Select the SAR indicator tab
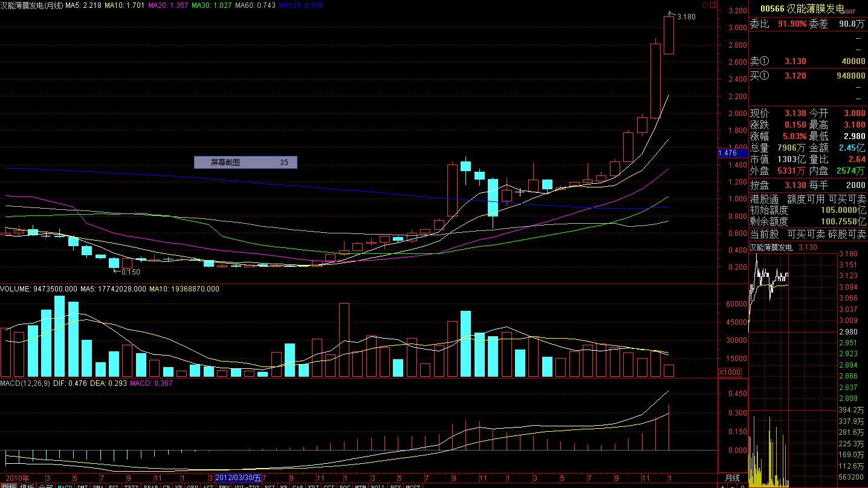 pos(297,486)
